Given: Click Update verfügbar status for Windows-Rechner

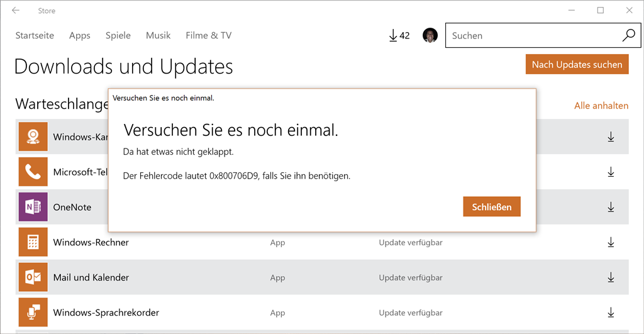Looking at the screenshot, I should (x=411, y=242).
